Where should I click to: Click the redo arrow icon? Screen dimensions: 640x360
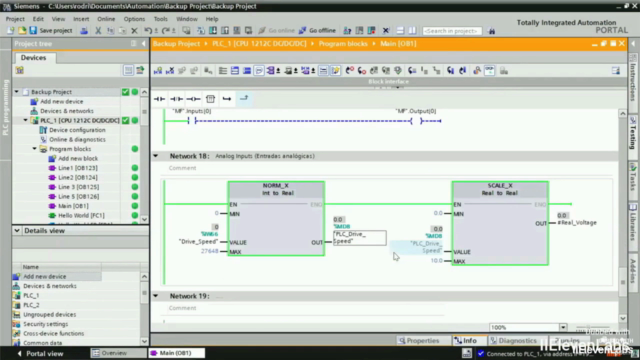[166, 31]
